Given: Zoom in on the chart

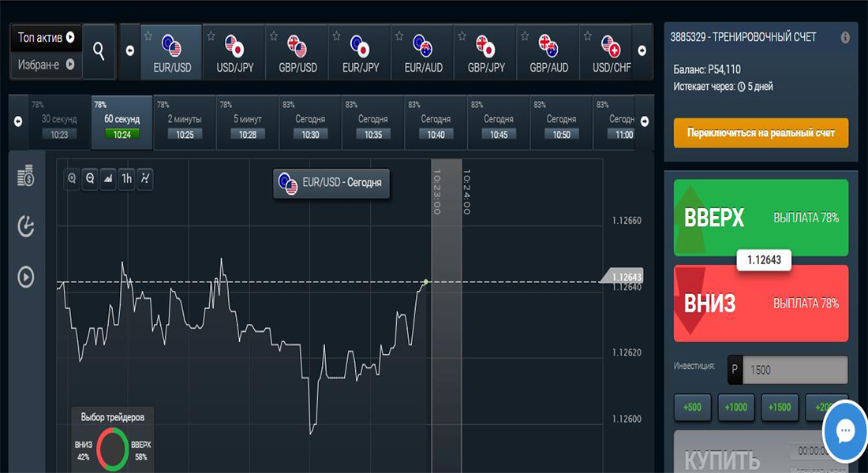Looking at the screenshot, I should 73,179.
